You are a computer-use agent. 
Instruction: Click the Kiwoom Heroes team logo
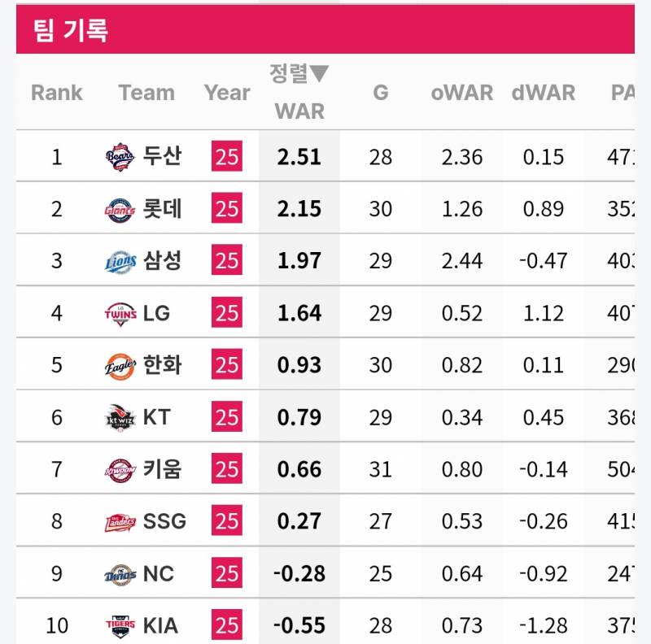120,469
